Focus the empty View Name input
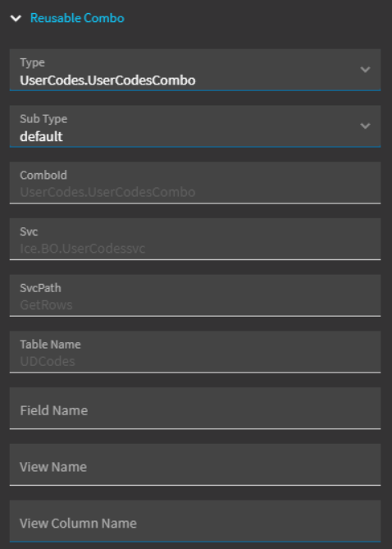 pos(195,464)
